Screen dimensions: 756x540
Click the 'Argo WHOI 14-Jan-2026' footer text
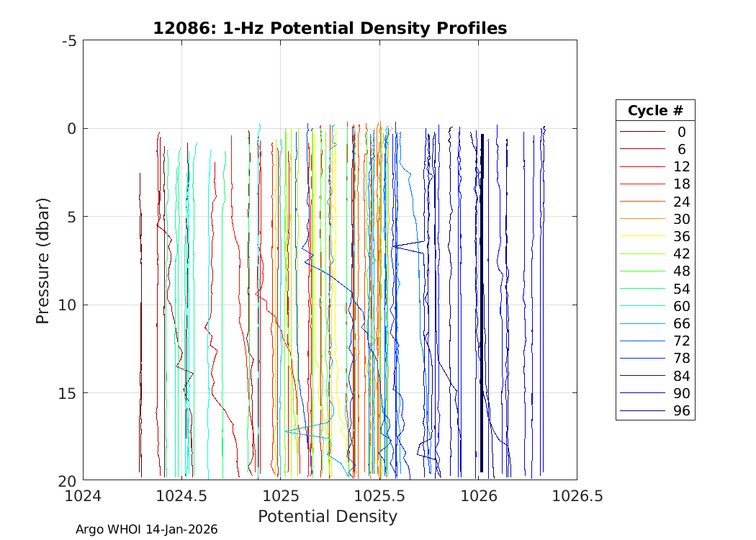[x=146, y=529]
